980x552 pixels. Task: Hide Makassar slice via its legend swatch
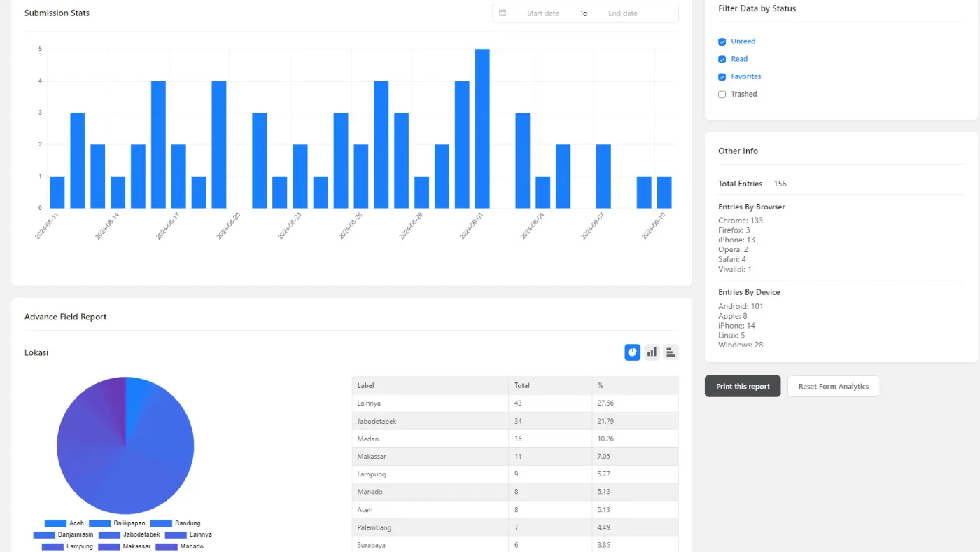[108, 546]
